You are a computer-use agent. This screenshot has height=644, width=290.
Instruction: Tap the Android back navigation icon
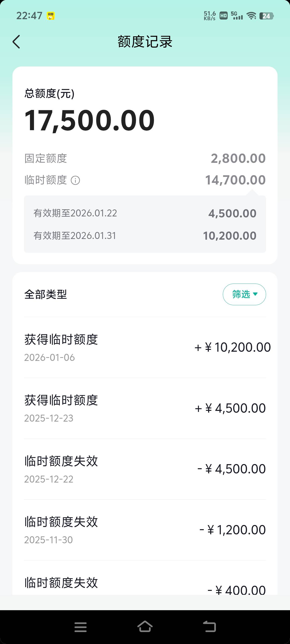tap(209, 627)
